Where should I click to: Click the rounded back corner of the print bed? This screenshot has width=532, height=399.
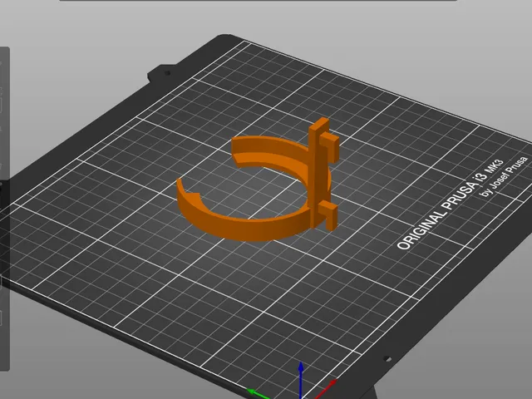point(225,37)
